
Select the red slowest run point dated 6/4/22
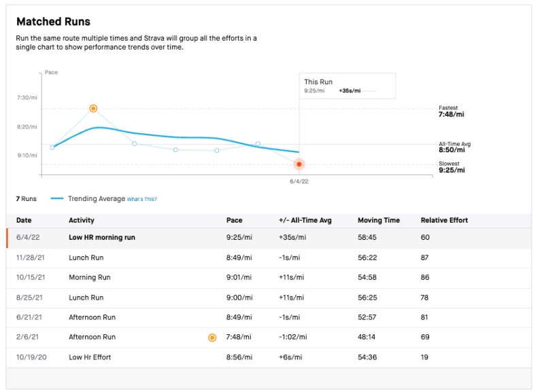pyautogui.click(x=299, y=164)
